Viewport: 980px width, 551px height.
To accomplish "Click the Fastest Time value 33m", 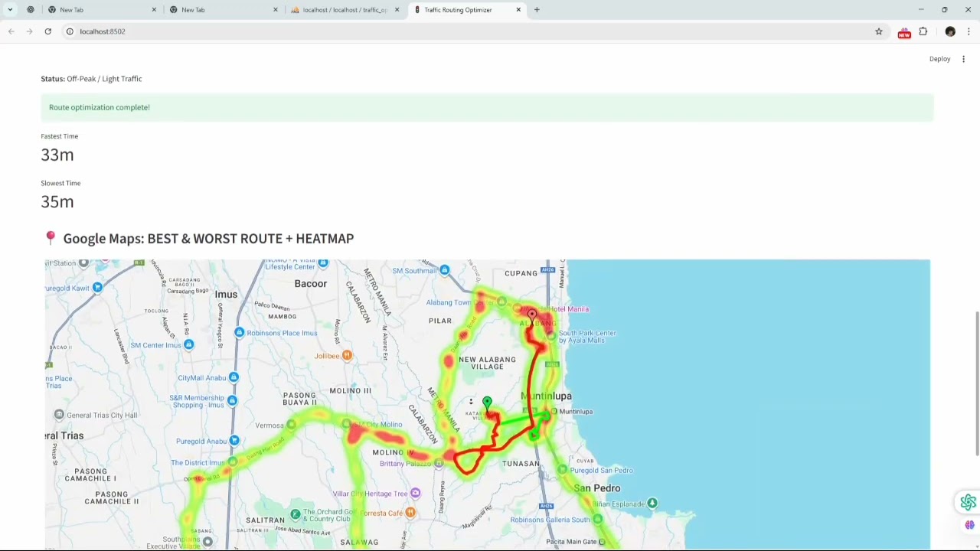I will click(x=57, y=155).
